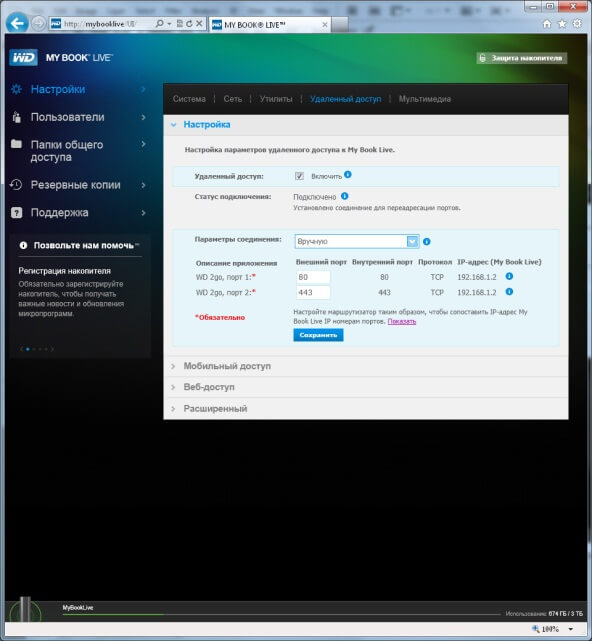592x641 pixels.
Task: Toggle the Включить remote access checkbox
Action: 299,176
